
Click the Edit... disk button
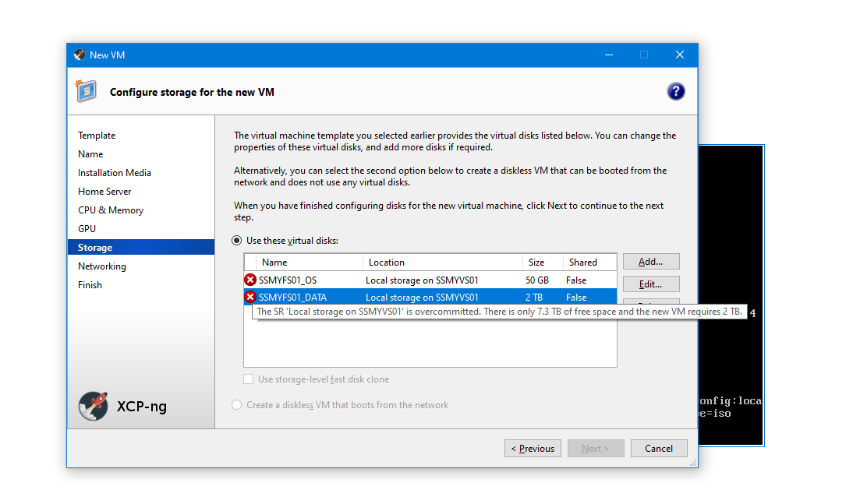click(651, 284)
